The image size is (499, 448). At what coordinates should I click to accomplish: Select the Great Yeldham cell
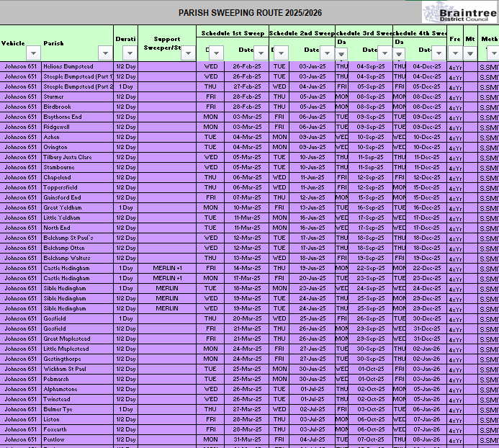(x=77, y=207)
